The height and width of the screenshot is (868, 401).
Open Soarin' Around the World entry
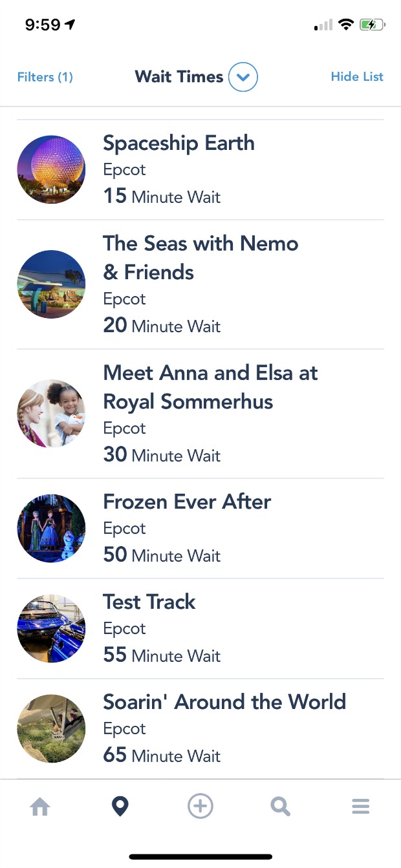200,729
